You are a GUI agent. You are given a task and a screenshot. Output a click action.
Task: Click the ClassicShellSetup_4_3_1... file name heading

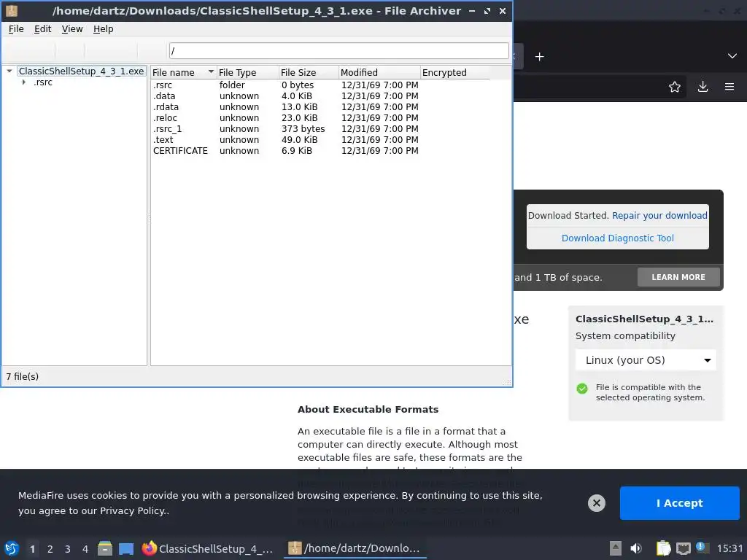[x=644, y=319]
